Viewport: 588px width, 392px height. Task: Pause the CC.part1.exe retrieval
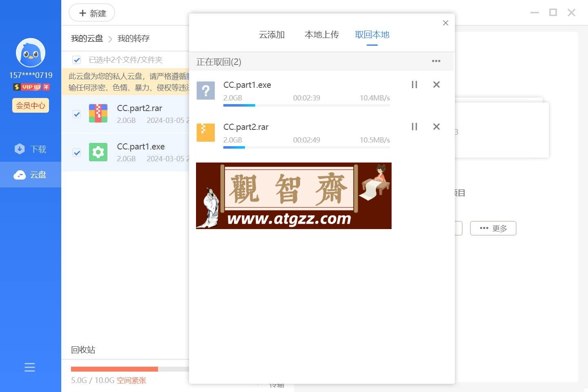(414, 85)
